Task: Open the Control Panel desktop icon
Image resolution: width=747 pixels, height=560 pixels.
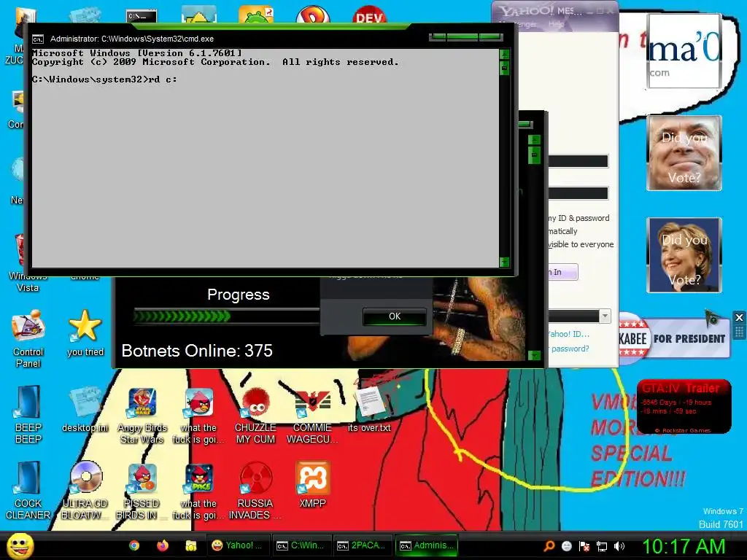Action: (28, 338)
